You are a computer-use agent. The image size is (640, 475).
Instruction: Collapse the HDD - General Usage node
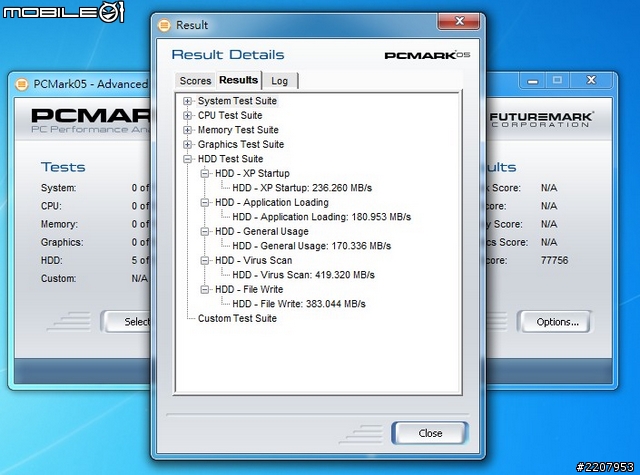pos(205,231)
